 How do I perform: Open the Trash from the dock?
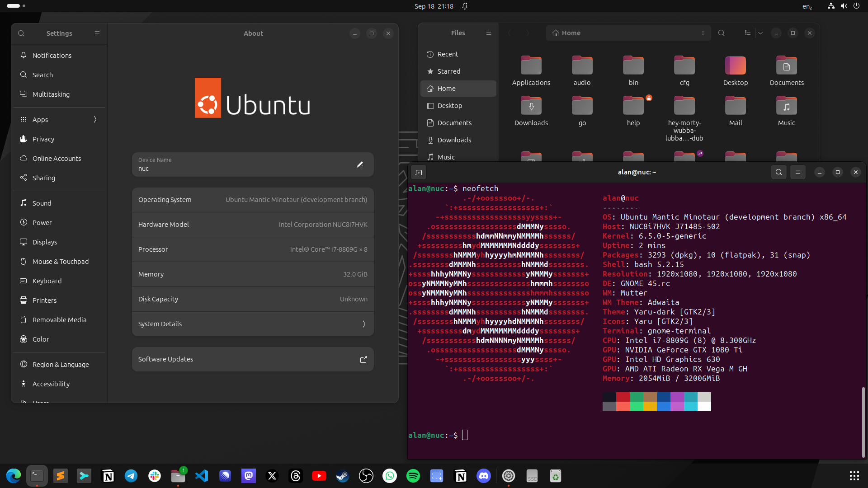click(x=556, y=476)
